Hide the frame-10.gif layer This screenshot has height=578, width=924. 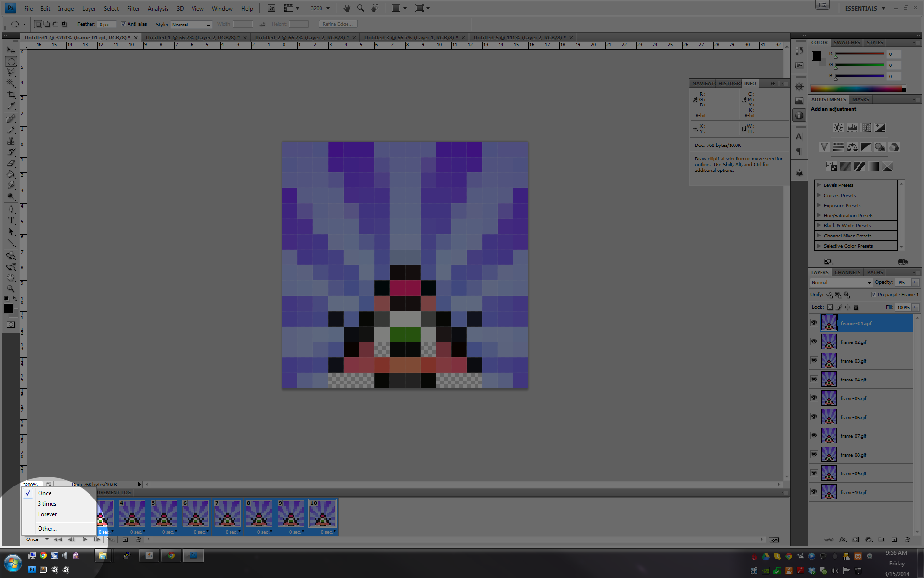pos(814,492)
